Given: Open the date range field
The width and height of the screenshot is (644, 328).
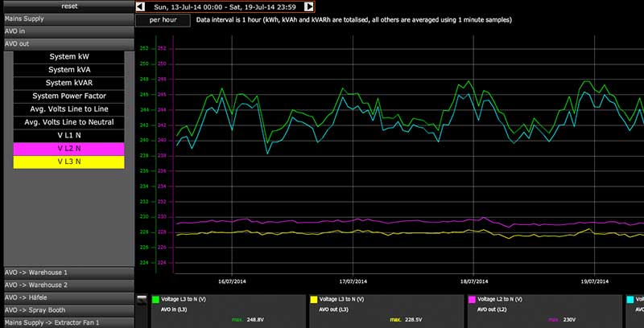Looking at the screenshot, I should tap(225, 7).
